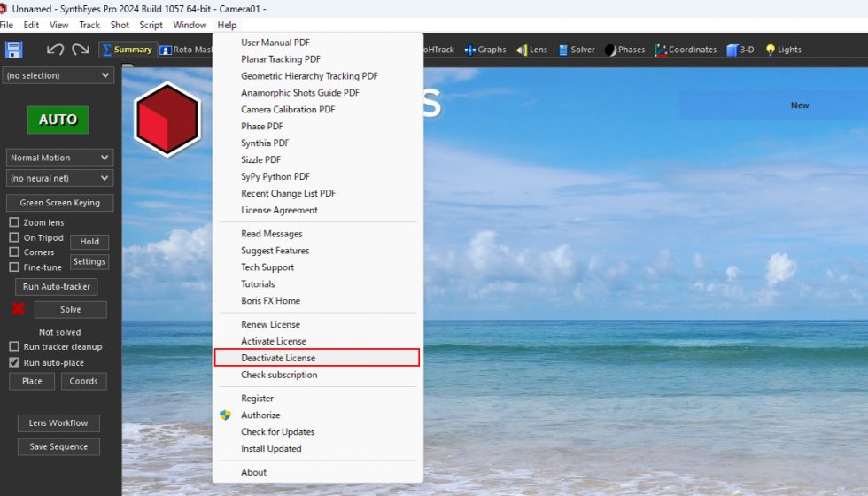Image resolution: width=868 pixels, height=496 pixels.
Task: Click the Undo arrow icon
Action: point(55,50)
